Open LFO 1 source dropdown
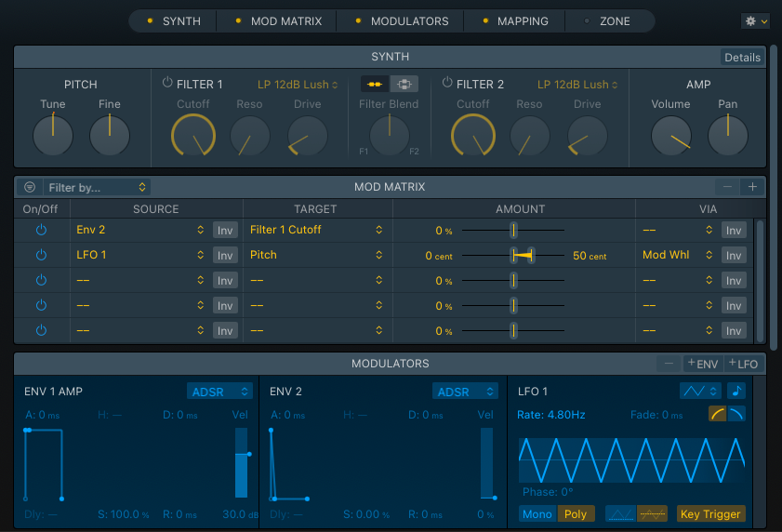 (140, 255)
